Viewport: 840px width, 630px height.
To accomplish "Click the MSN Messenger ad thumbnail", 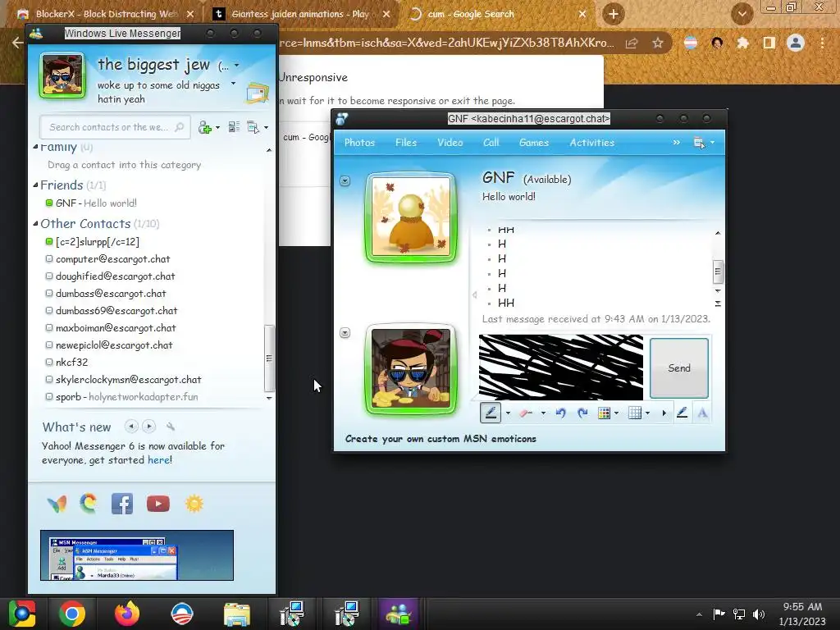I will click(137, 555).
